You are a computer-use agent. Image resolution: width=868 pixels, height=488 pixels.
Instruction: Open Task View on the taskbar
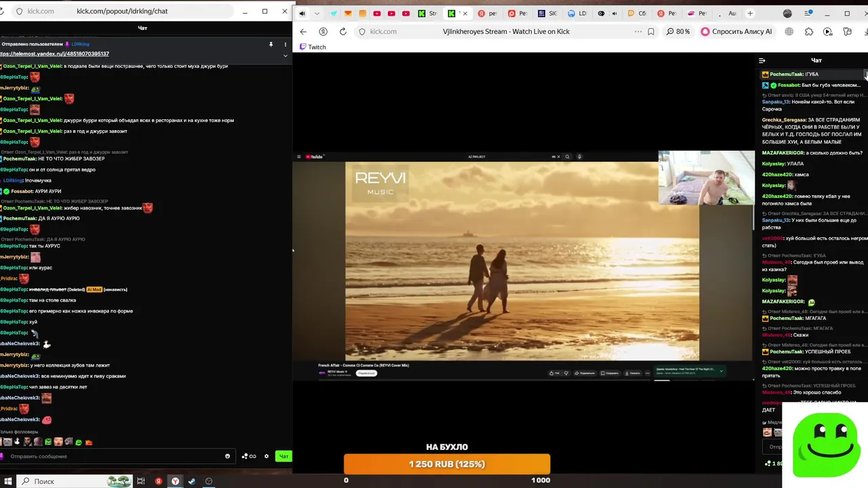(x=141, y=481)
